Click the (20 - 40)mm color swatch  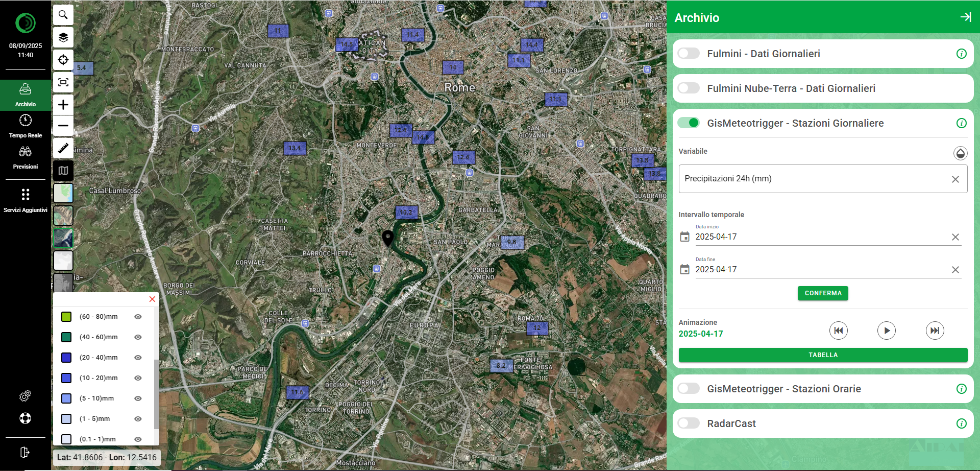tap(66, 358)
